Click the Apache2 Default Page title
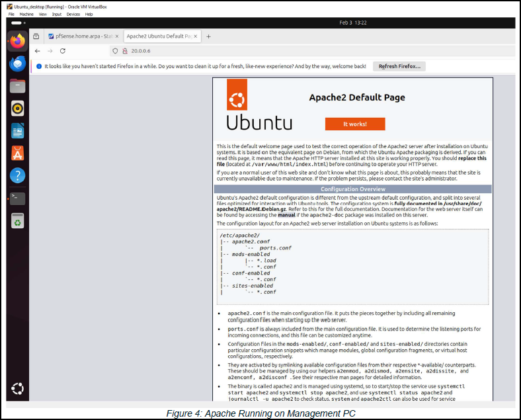521x420 pixels. [357, 97]
